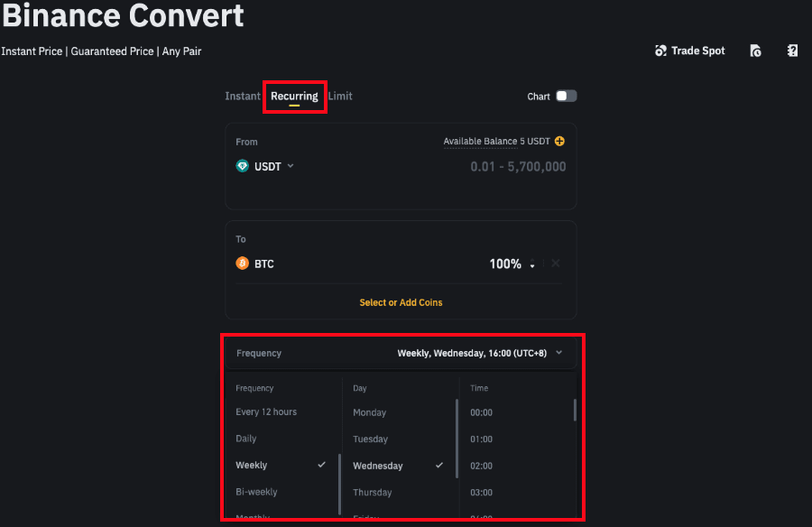
Task: Open the help guide icon
Action: point(792,51)
